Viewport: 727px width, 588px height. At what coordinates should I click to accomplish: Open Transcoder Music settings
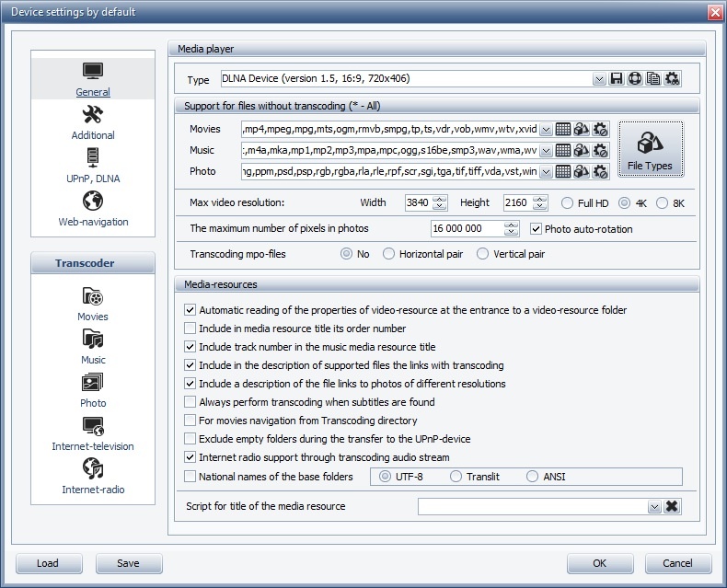[93, 347]
